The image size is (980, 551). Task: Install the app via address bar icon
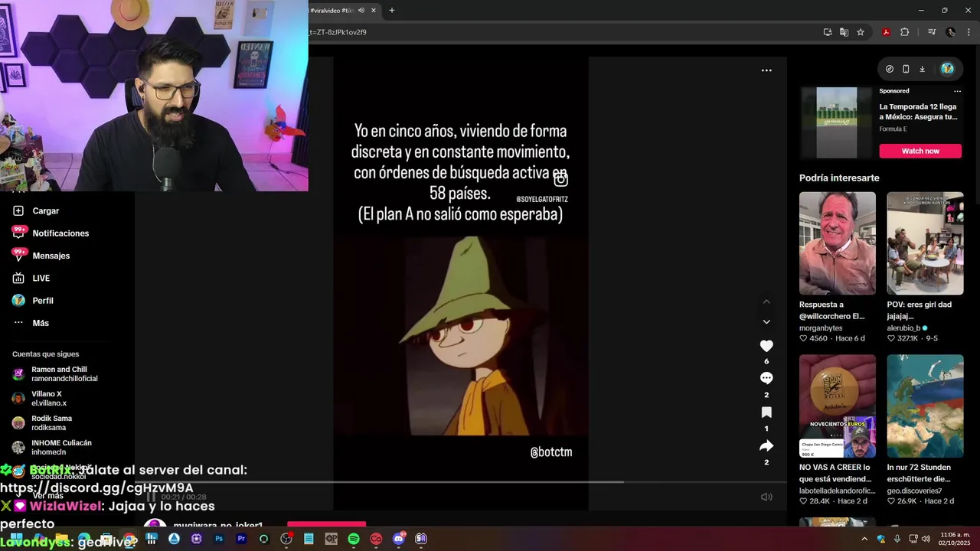[x=828, y=32]
